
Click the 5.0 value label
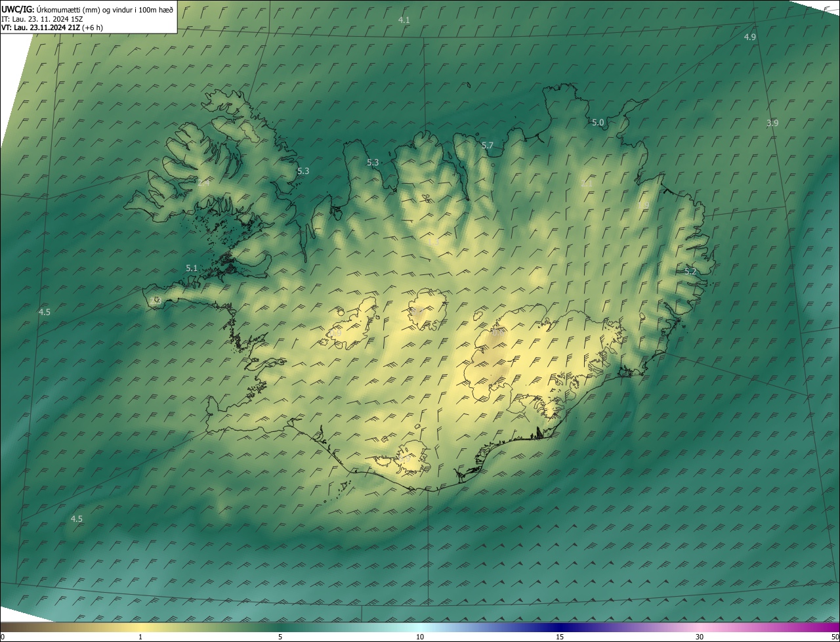pyautogui.click(x=598, y=123)
